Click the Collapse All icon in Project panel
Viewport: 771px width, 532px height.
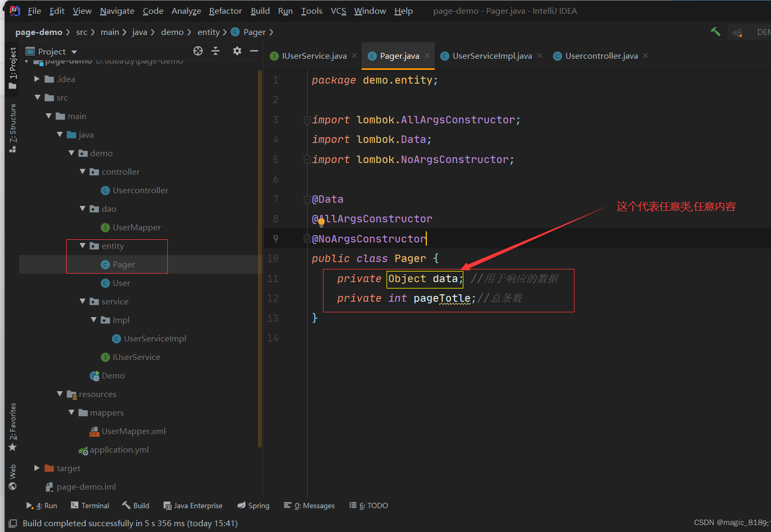(x=216, y=51)
